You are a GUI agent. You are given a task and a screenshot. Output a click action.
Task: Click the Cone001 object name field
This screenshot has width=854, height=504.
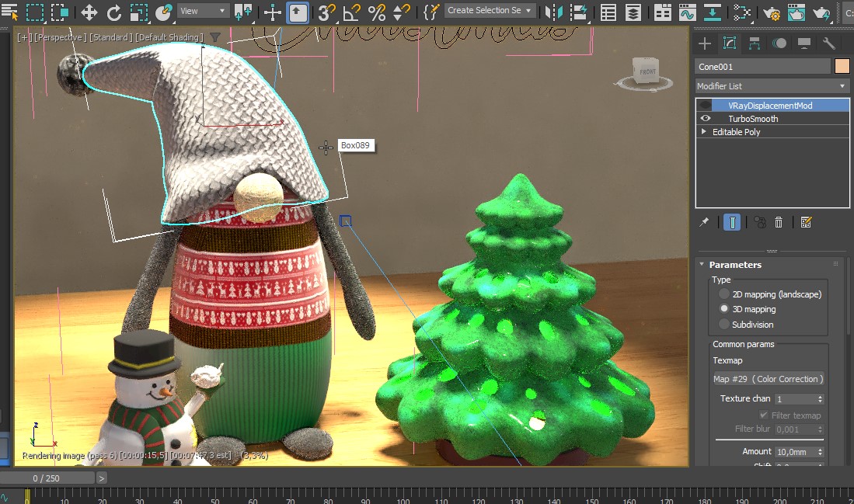pyautogui.click(x=762, y=67)
